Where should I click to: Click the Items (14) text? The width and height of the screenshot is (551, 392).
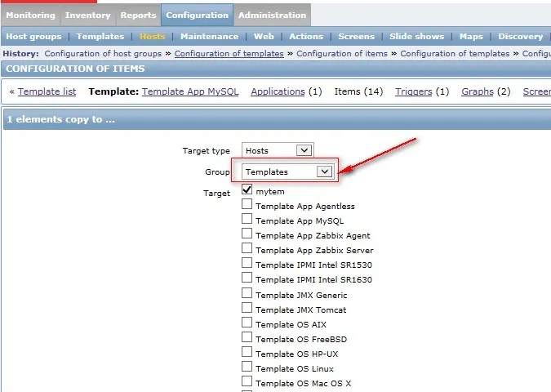tap(358, 91)
